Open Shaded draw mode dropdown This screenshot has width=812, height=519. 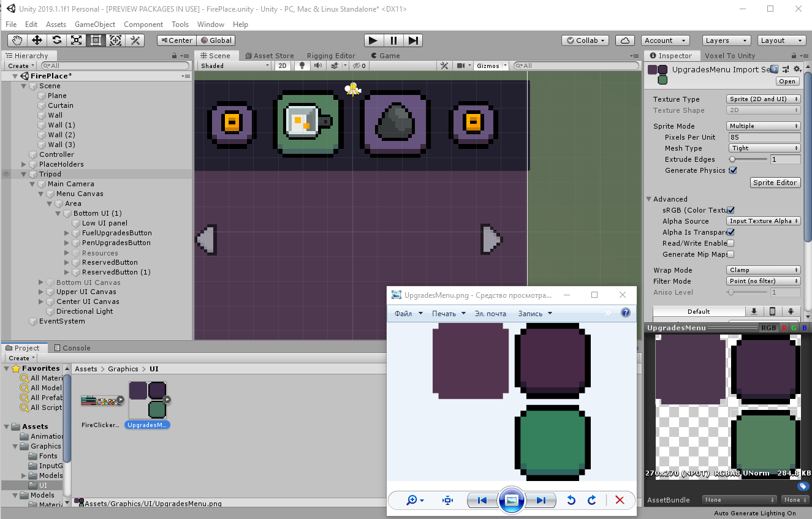pyautogui.click(x=234, y=66)
